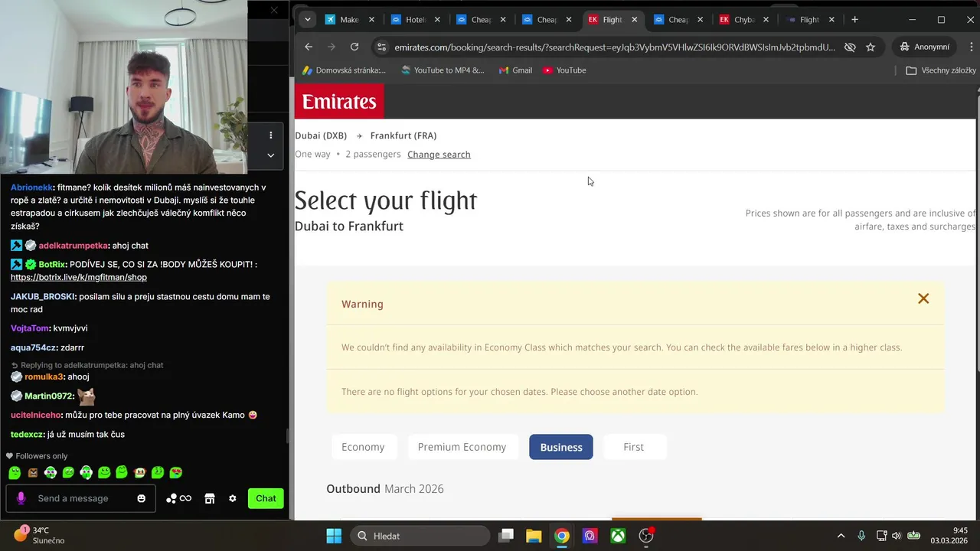Go back in the browser

[309, 47]
